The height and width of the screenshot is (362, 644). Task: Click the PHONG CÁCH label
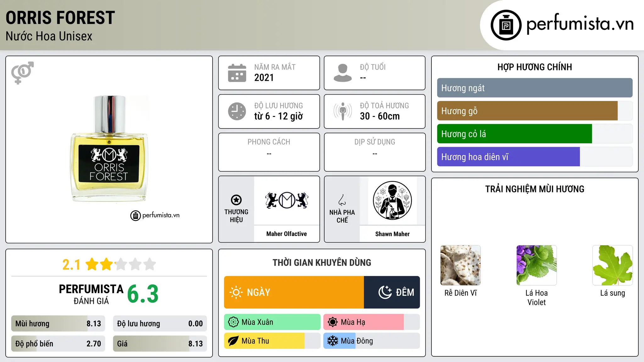pyautogui.click(x=269, y=142)
